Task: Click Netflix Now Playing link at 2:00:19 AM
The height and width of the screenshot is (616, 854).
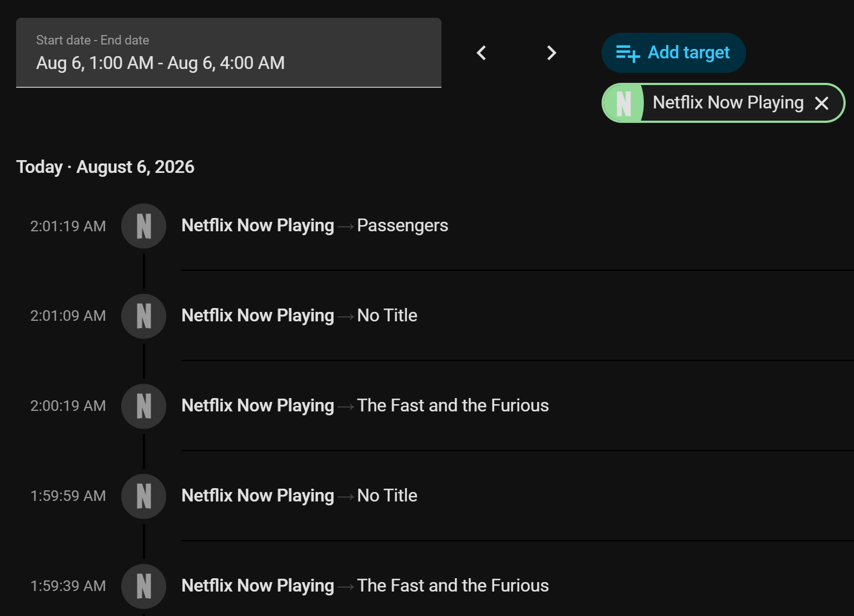Action: (x=257, y=406)
